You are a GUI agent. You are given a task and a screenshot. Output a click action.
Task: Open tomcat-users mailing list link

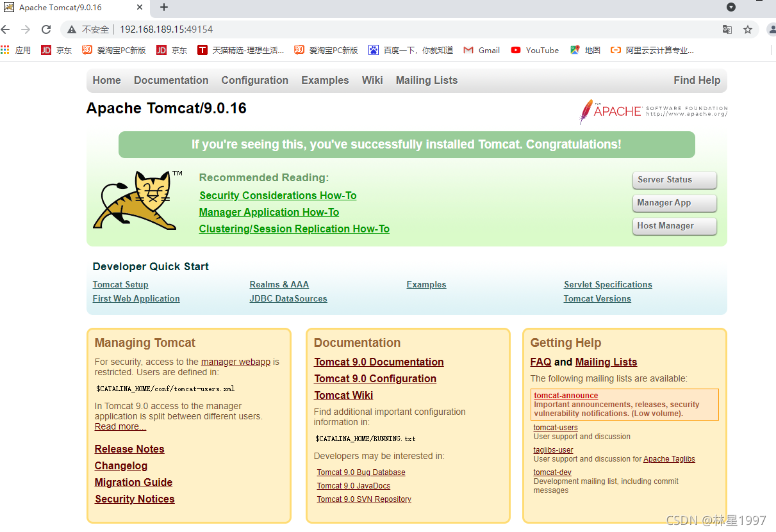click(x=556, y=428)
